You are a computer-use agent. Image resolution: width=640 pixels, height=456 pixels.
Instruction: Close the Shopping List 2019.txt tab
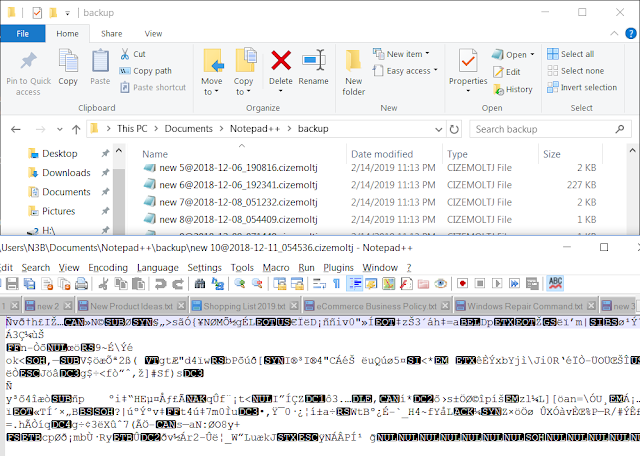pos(294,306)
